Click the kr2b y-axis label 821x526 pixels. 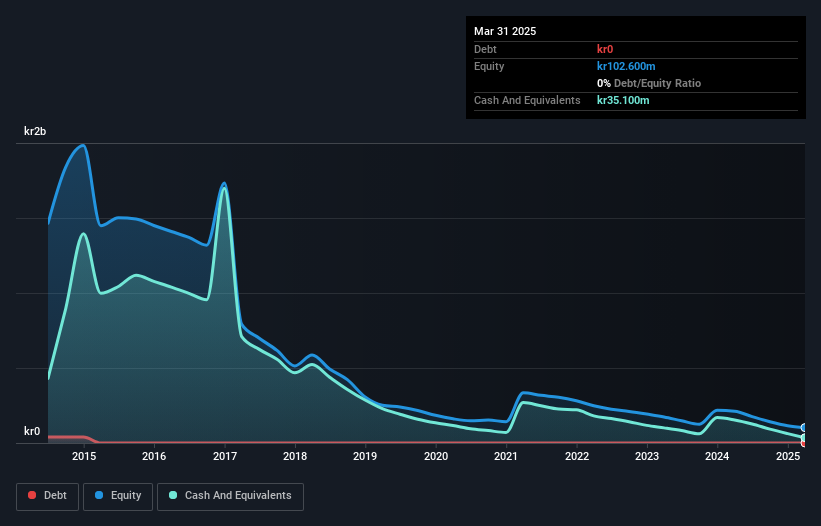tap(35, 131)
